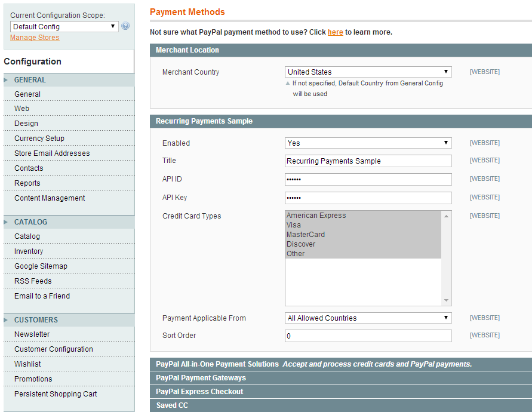Open Content Management tab

pyautogui.click(x=69, y=198)
